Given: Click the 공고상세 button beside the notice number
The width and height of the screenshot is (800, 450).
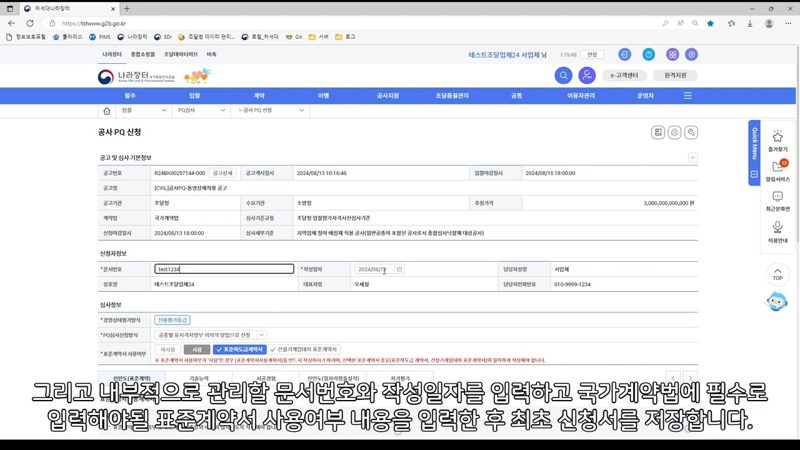Looking at the screenshot, I should 222,173.
